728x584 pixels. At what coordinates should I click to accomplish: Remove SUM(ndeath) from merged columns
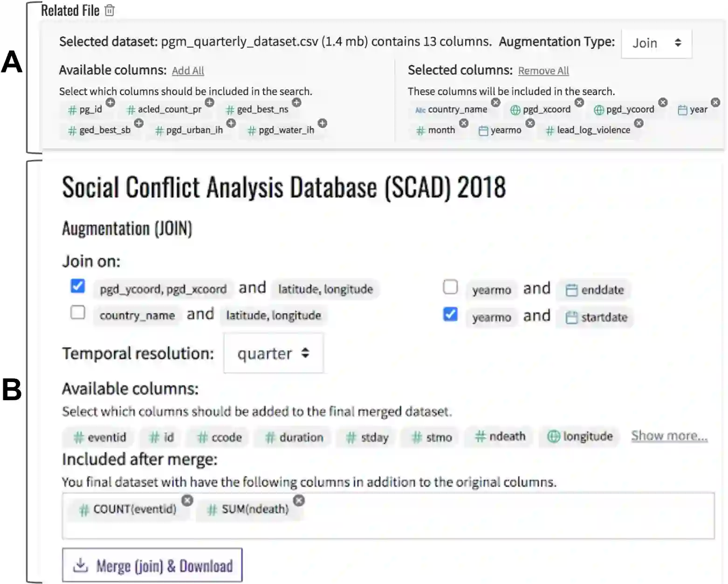click(299, 501)
